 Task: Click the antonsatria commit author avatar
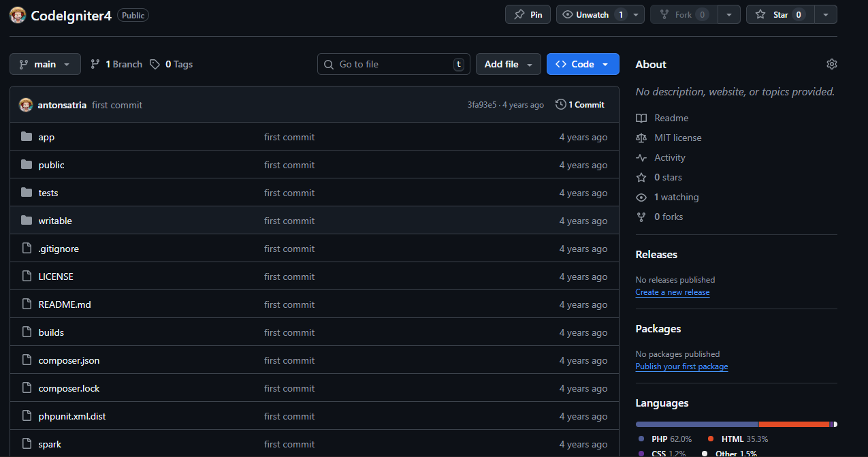(x=26, y=105)
